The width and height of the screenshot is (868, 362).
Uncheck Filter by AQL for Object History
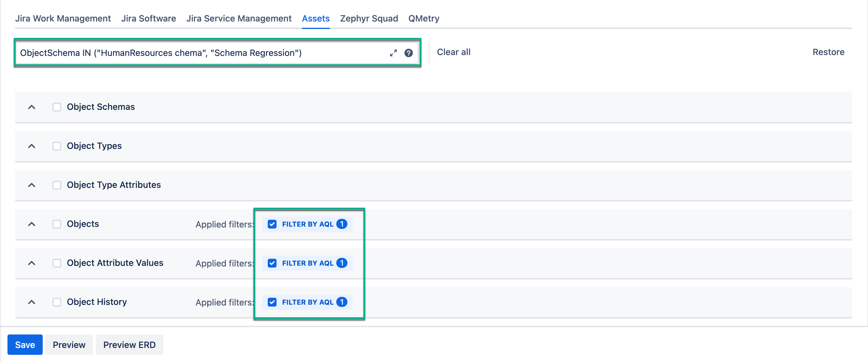coord(272,302)
